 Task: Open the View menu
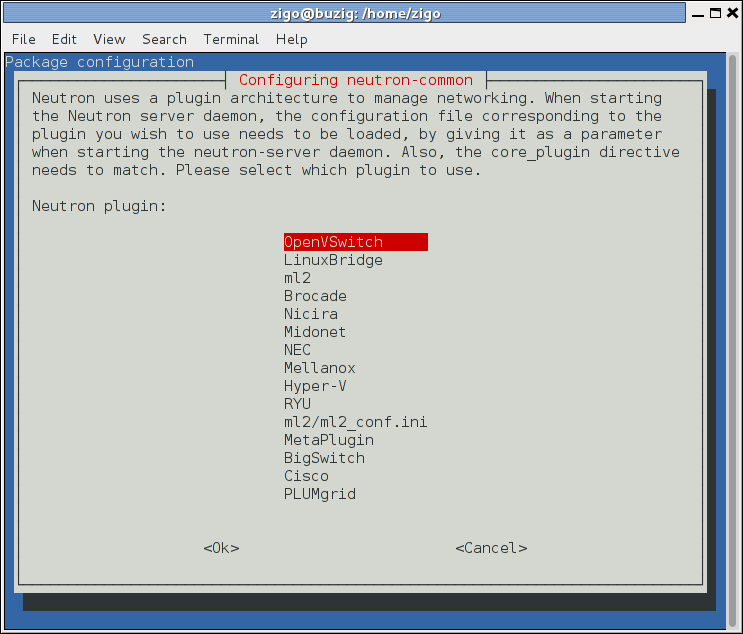(109, 39)
